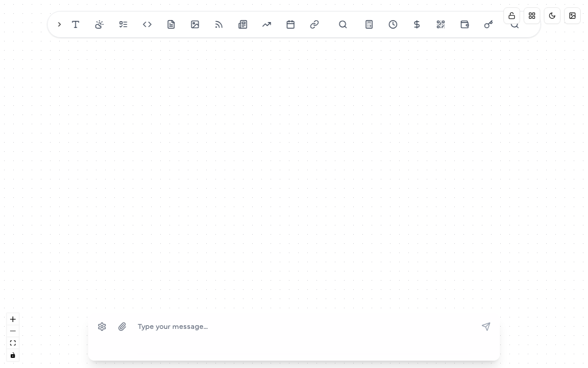
Task: Open the calculator tool
Action: pos(369,24)
